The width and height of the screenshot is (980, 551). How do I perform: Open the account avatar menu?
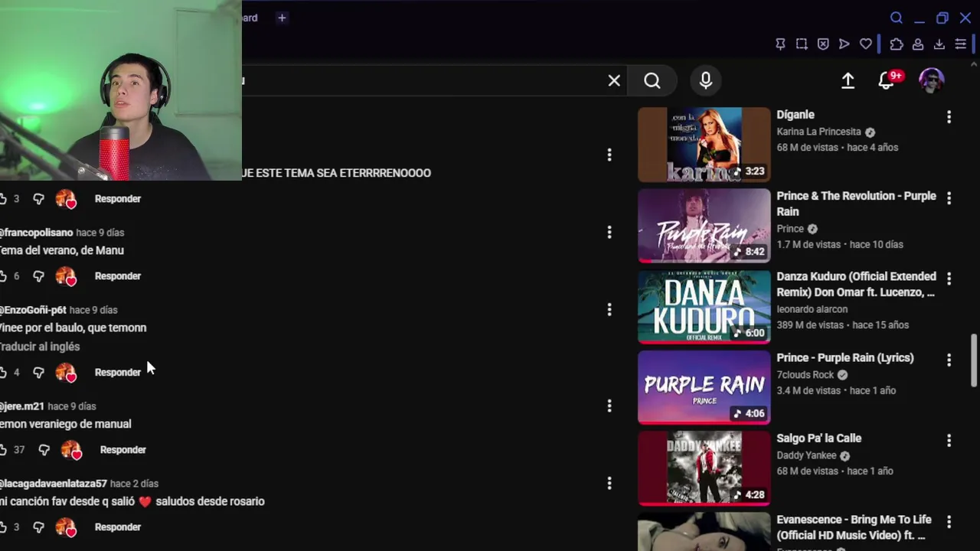[932, 80]
